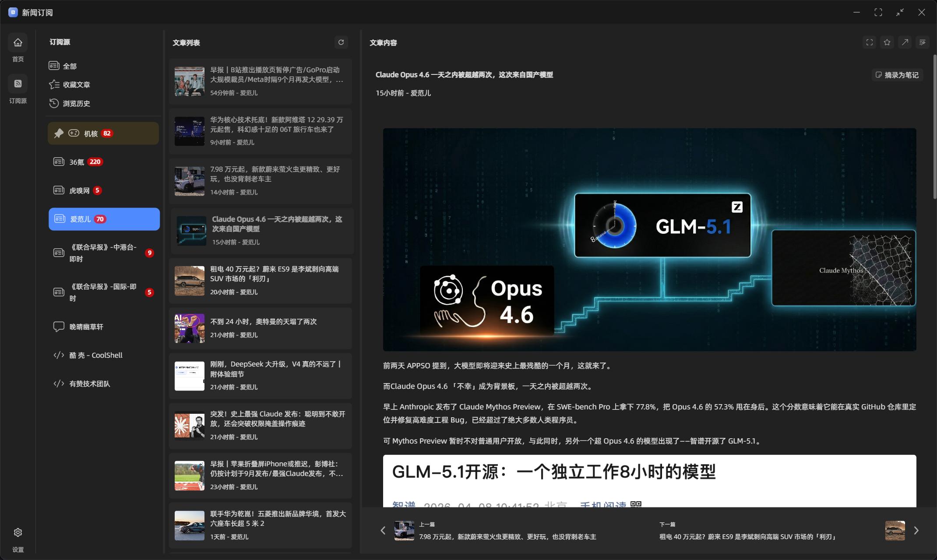Select 全部 in the subscription sources
This screenshot has width=937, height=560.
coord(70,66)
